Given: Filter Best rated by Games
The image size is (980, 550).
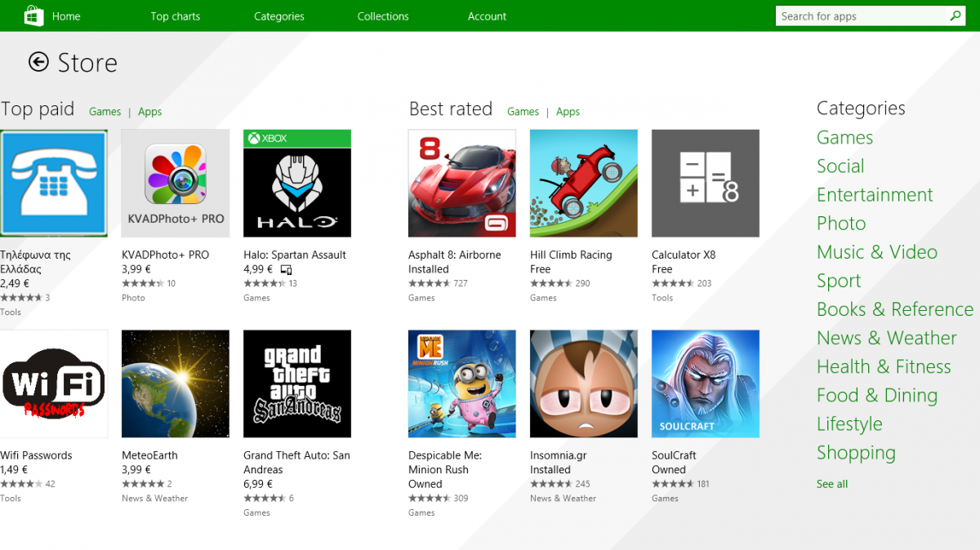Looking at the screenshot, I should coord(523,112).
